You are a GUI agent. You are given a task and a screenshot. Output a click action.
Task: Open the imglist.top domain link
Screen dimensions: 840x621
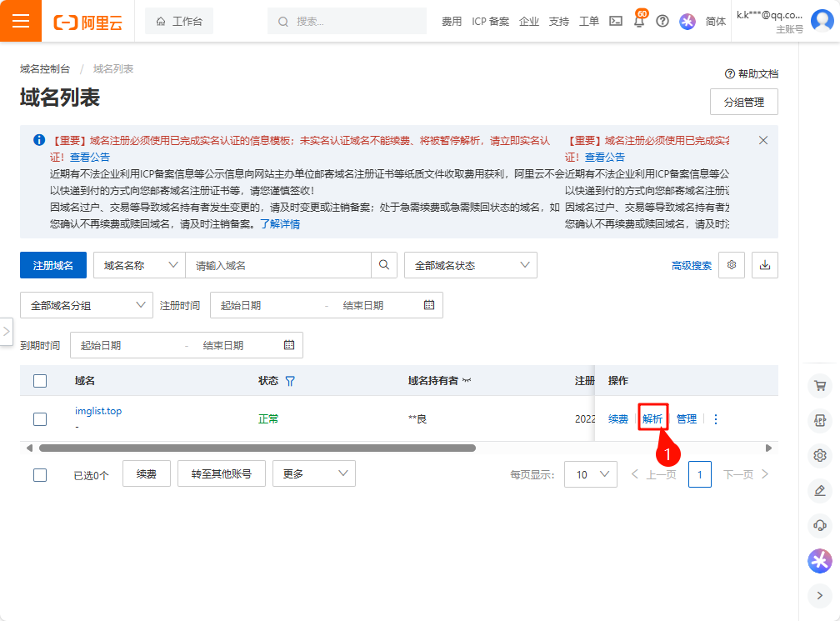[98, 411]
